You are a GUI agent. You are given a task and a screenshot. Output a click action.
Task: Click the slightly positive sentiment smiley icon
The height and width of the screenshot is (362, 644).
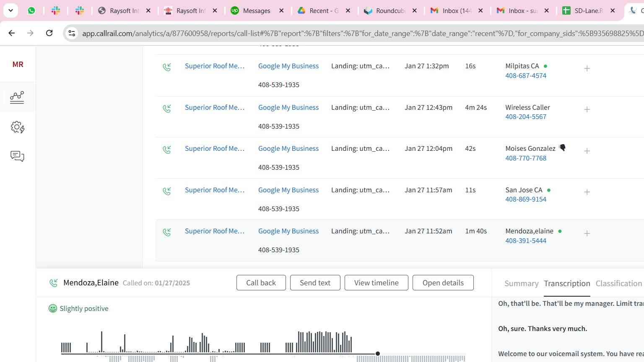coord(53,308)
